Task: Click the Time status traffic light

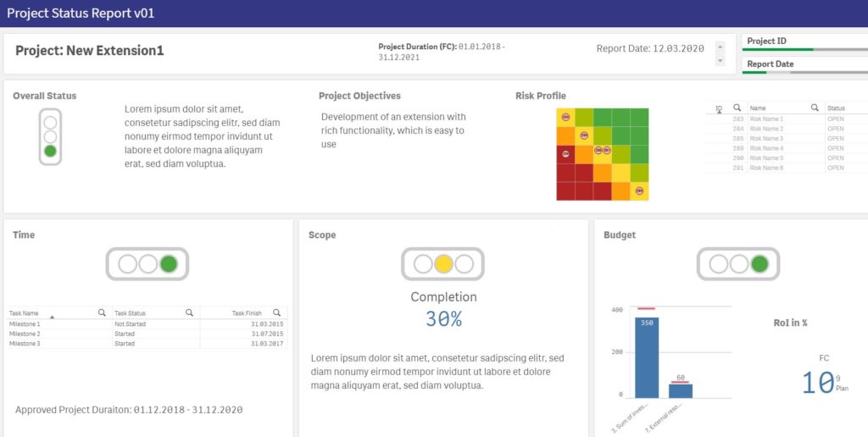Action: point(147,263)
